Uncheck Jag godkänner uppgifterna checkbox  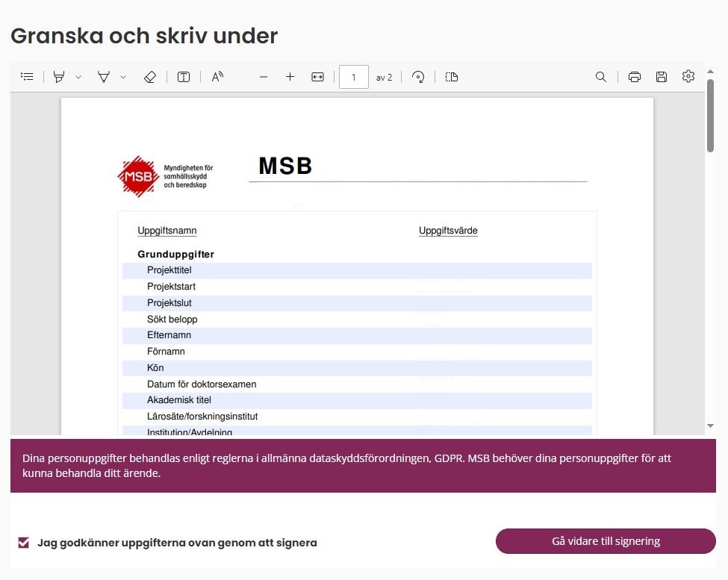(x=24, y=543)
